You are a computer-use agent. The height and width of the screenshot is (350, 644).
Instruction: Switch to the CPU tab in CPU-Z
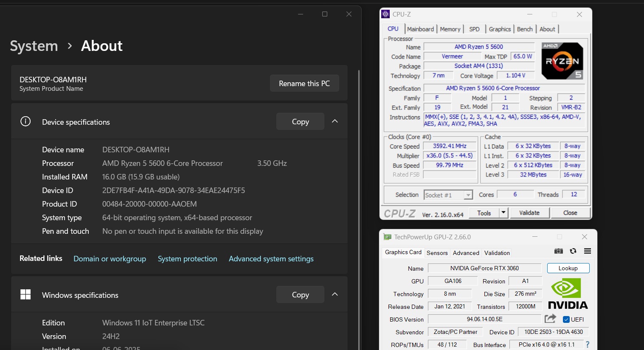(393, 29)
